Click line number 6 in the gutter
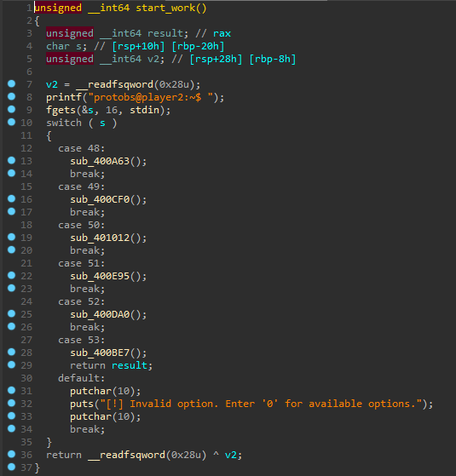This screenshot has width=456, height=476. [29, 72]
